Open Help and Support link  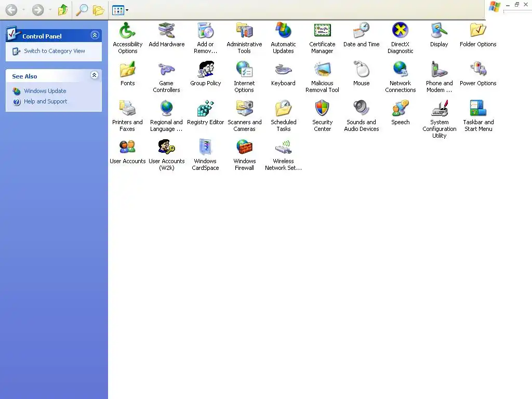(x=46, y=101)
